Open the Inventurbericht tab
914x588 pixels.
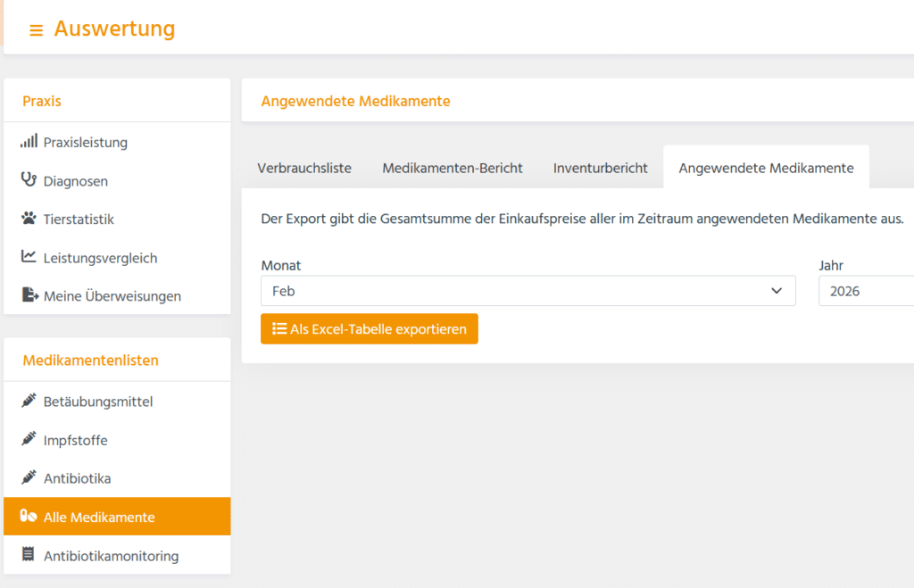[601, 168]
